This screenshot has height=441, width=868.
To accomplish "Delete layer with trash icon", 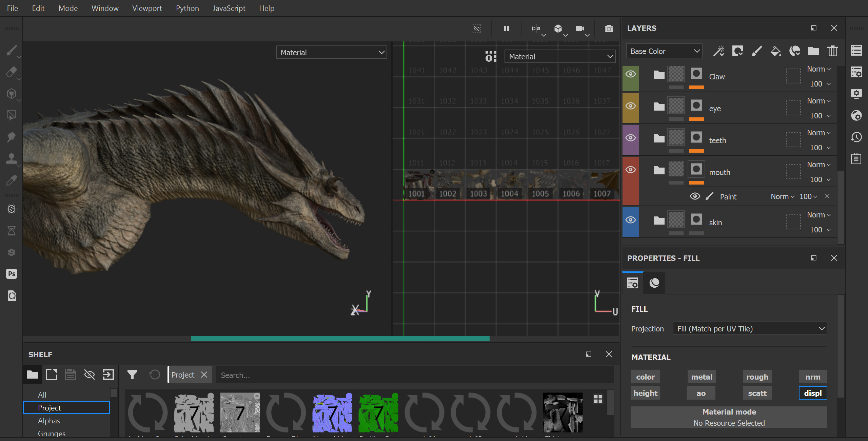I will tap(832, 51).
